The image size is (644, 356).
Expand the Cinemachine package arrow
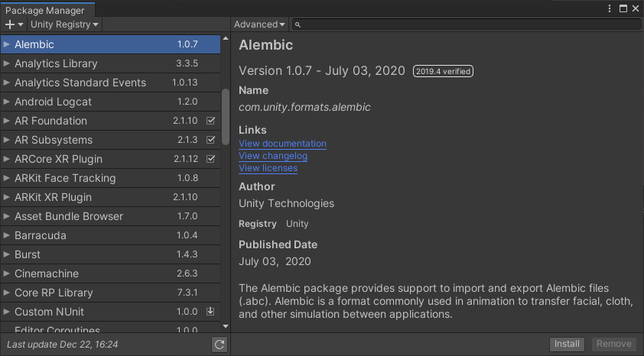tap(7, 273)
